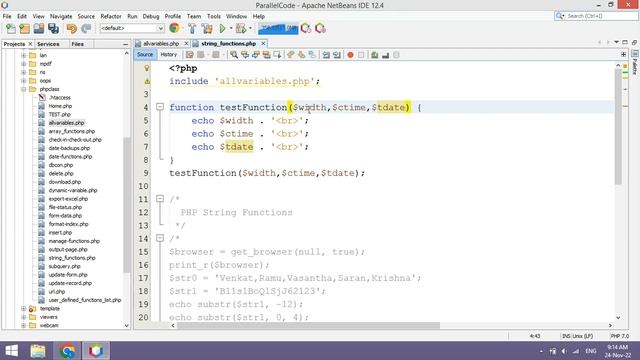640x360 pixels.
Task: Click the Clean and Build icon
Action: coord(207,28)
